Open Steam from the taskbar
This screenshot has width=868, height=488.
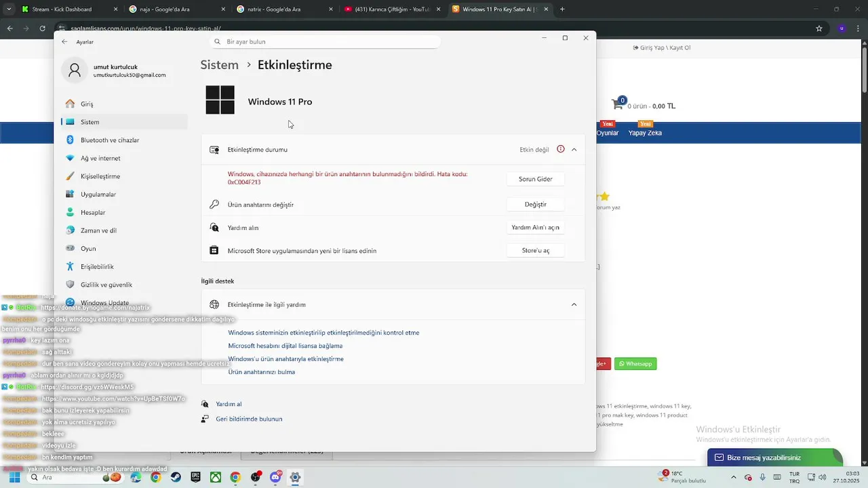click(x=176, y=477)
